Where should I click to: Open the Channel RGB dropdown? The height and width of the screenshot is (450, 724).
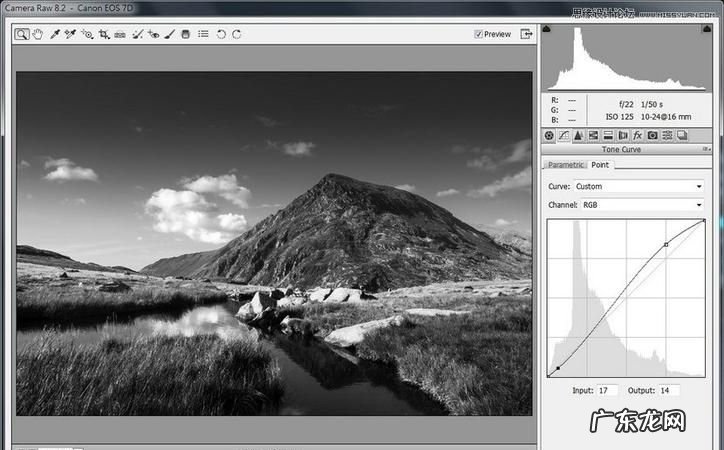640,205
